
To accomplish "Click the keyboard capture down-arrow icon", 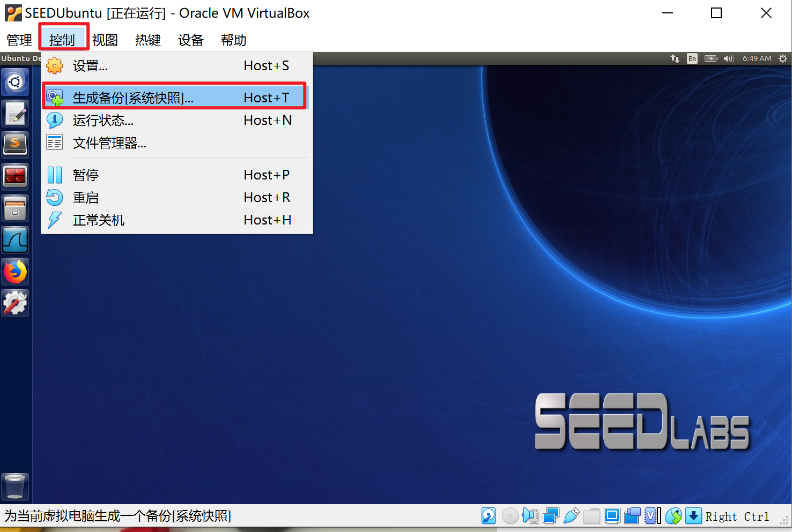I will 693,516.
